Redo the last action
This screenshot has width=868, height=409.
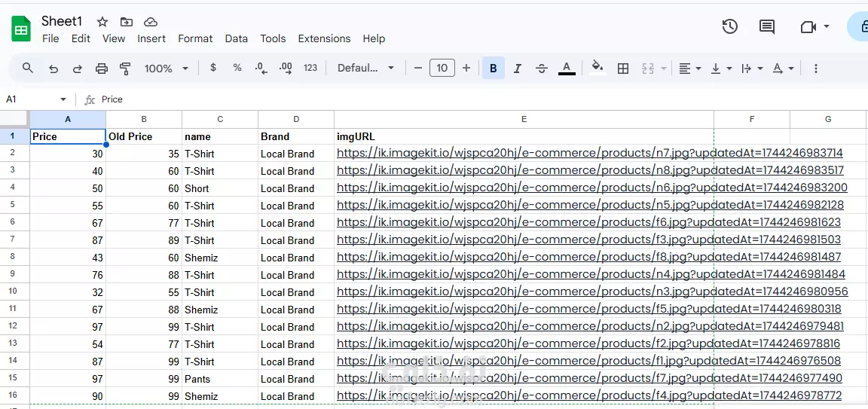(x=78, y=69)
